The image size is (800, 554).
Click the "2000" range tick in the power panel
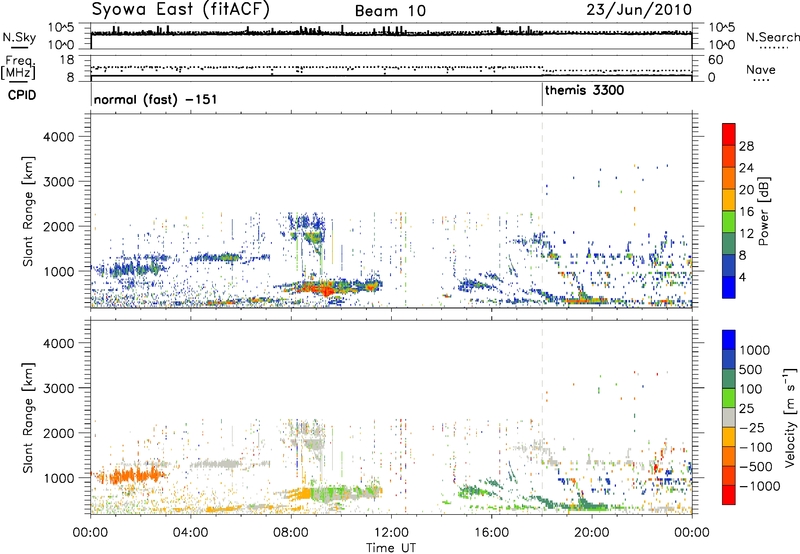(x=58, y=226)
